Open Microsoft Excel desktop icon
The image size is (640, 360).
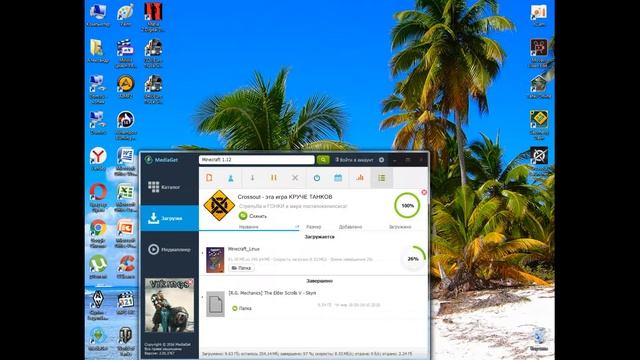(x=126, y=197)
